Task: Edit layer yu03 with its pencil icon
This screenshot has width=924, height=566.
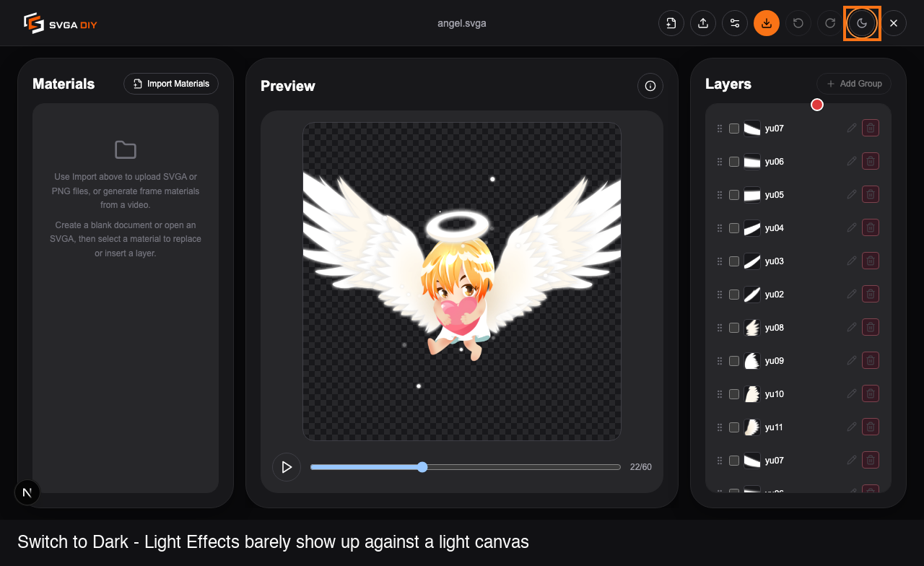Action: coord(852,261)
